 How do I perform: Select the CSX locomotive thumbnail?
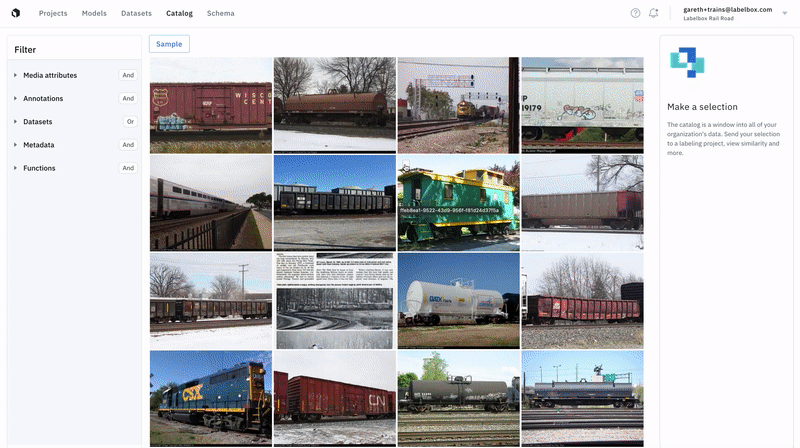tap(211, 399)
